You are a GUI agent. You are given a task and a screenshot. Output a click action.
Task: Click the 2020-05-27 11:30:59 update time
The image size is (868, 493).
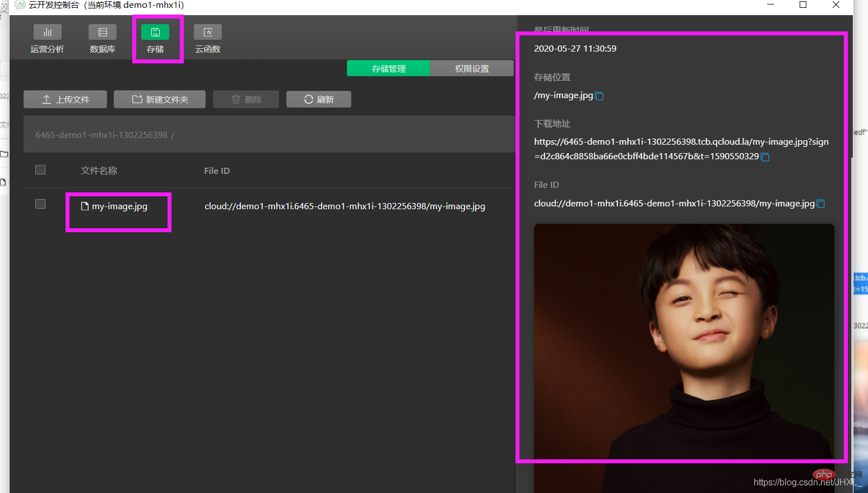click(575, 49)
